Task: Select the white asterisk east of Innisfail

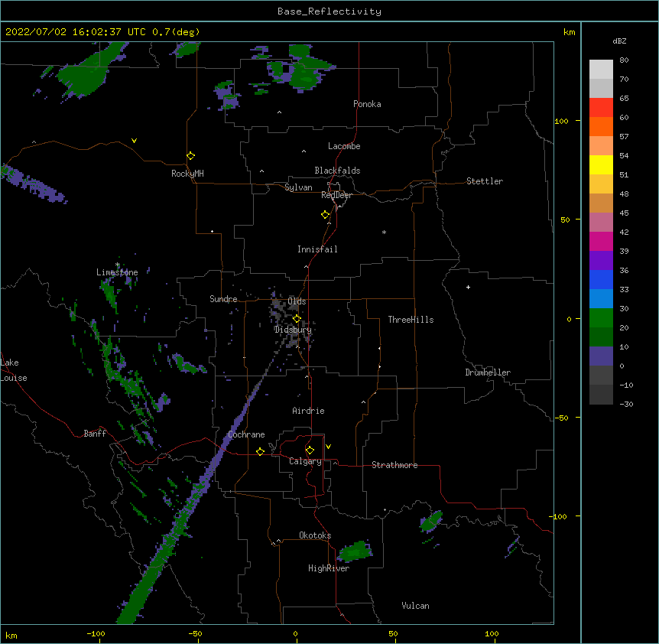Action: (384, 232)
